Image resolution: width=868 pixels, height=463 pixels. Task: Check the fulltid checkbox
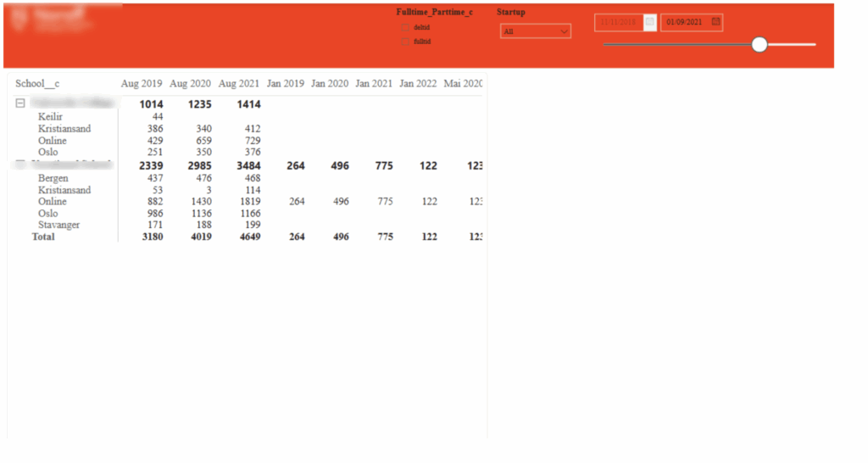[x=405, y=41]
